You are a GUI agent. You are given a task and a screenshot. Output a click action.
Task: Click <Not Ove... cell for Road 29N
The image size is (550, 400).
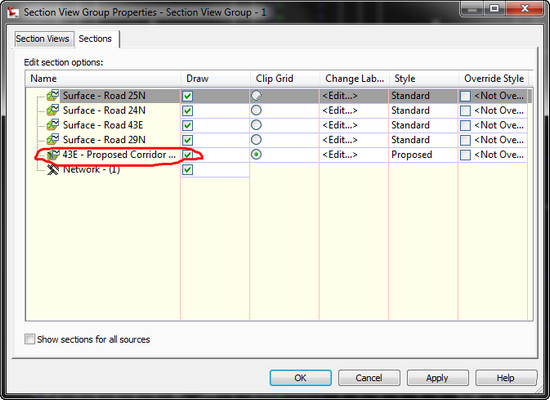(499, 140)
